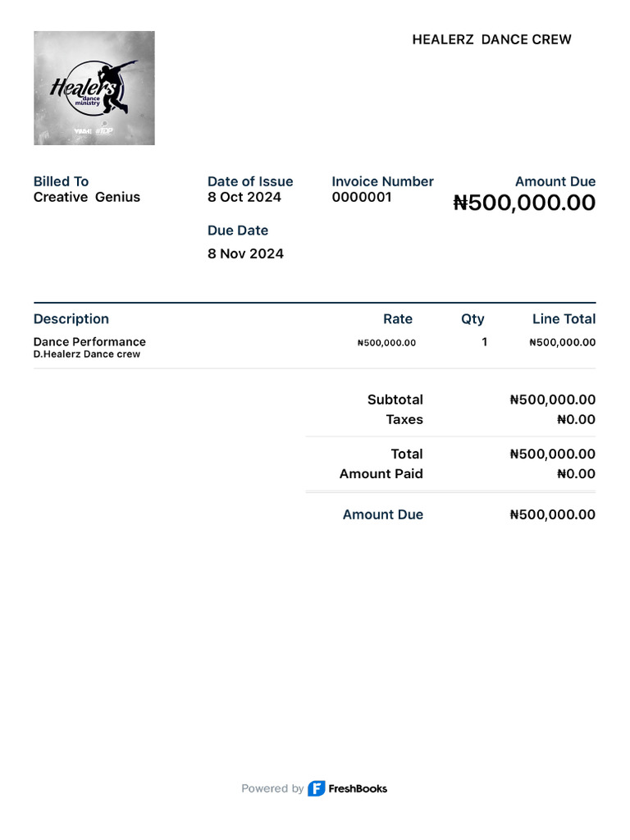Click the Description column header
This screenshot has width=630, height=840.
[71, 319]
